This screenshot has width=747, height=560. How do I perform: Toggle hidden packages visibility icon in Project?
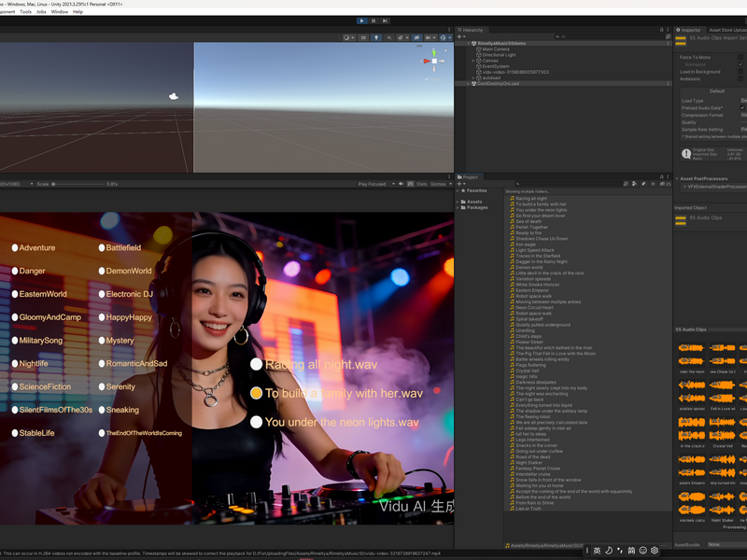click(665, 184)
